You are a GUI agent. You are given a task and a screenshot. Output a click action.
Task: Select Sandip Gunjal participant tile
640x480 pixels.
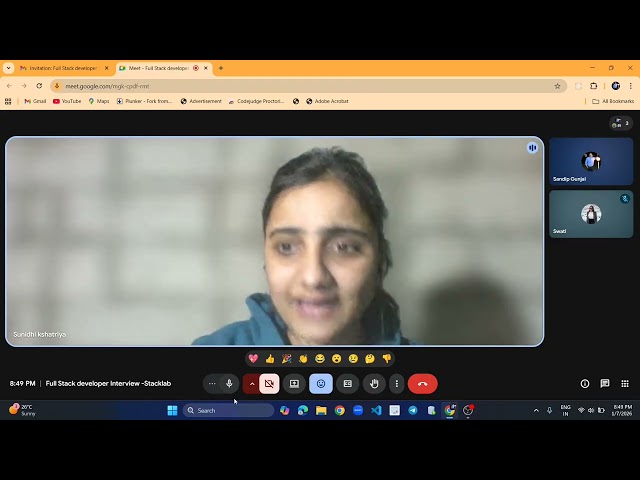pos(591,162)
